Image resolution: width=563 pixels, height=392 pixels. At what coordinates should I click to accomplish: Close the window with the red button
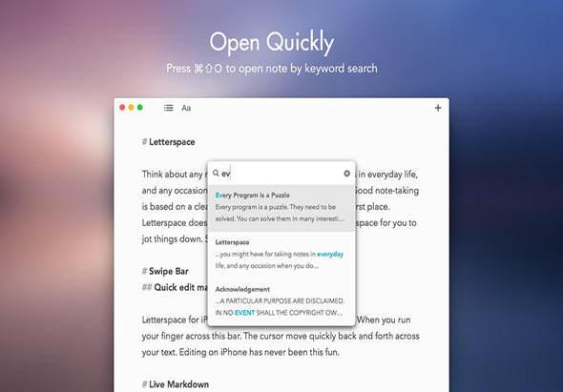122,108
